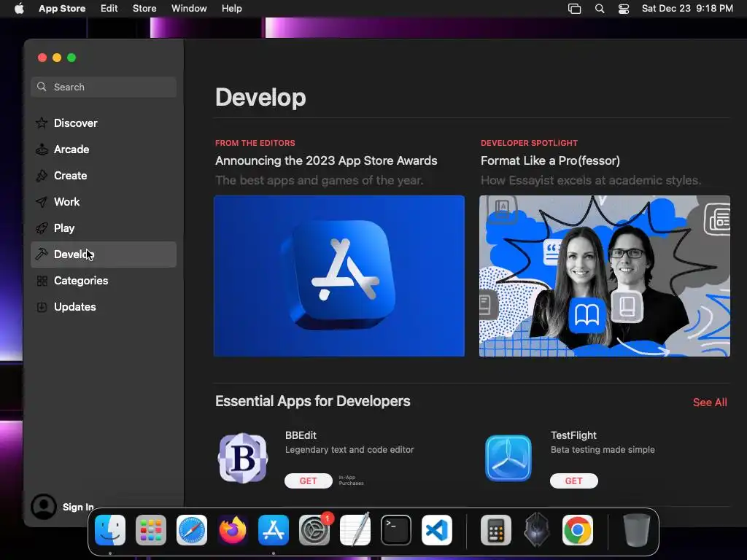Click GET button for TestFlight
The image size is (747, 560).
coord(573,481)
